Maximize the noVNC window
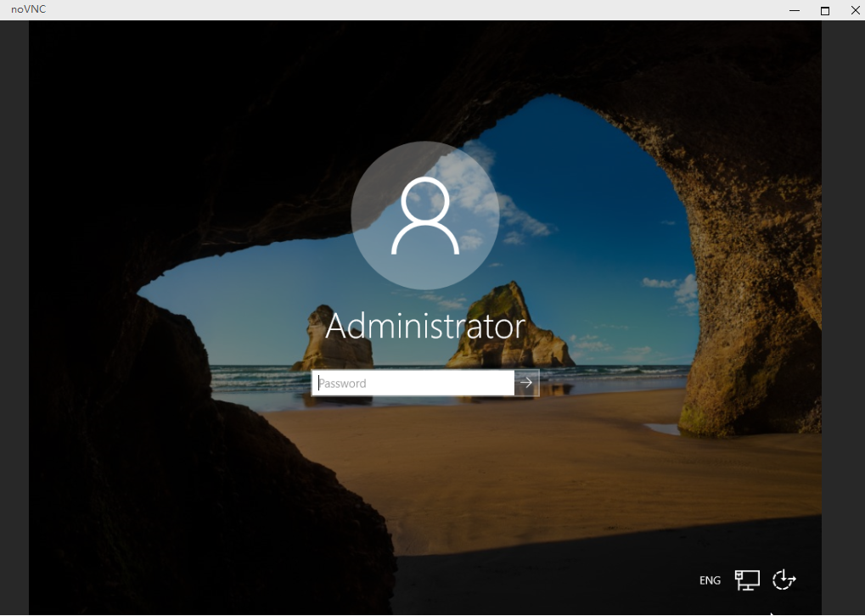 pos(824,10)
